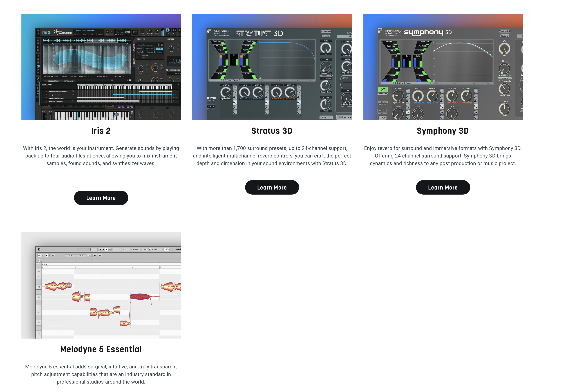Click the STRATUS 3D logo inside the plugin screenshot
568x392 pixels.
(257, 33)
